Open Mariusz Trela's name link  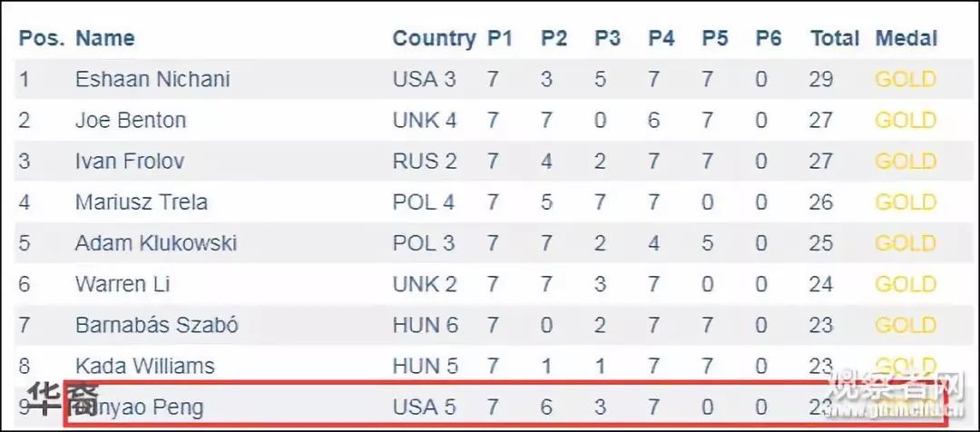coord(142,202)
